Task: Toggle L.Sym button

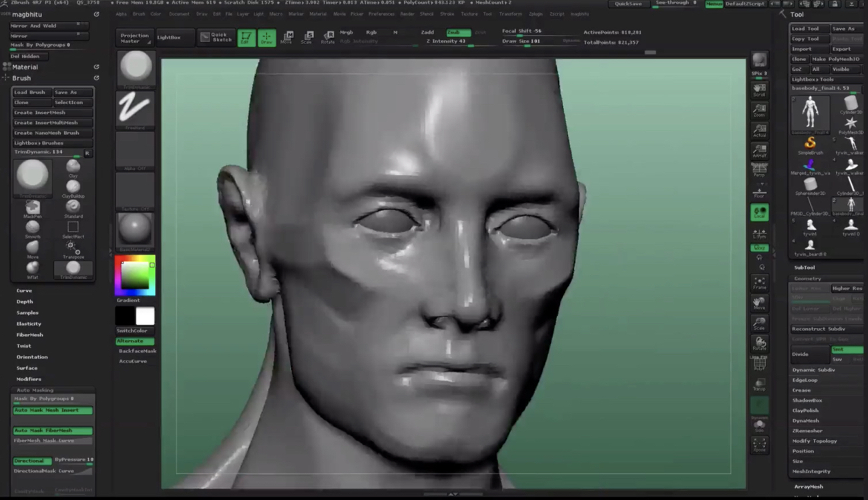Action: pyautogui.click(x=759, y=234)
